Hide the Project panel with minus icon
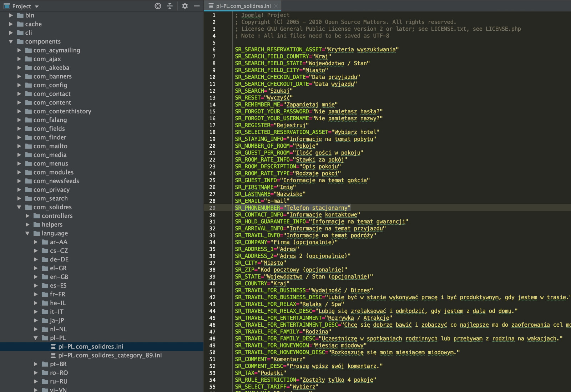The height and width of the screenshot is (392, 571). (x=197, y=6)
